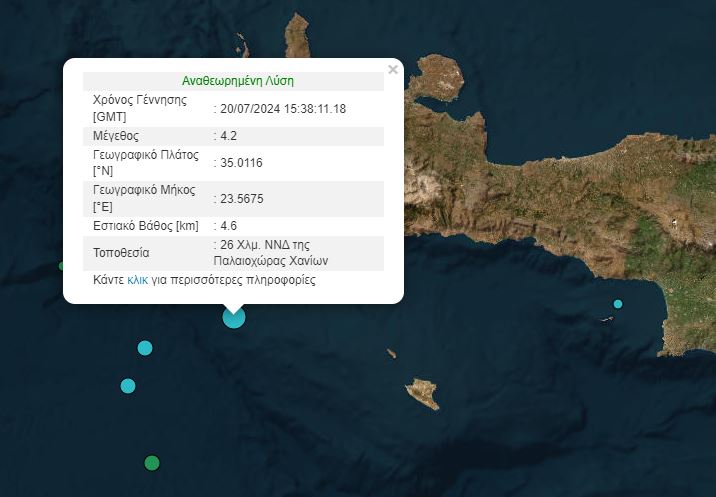Click the magnitude value 4.2
This screenshot has height=497, width=716.
(228, 136)
